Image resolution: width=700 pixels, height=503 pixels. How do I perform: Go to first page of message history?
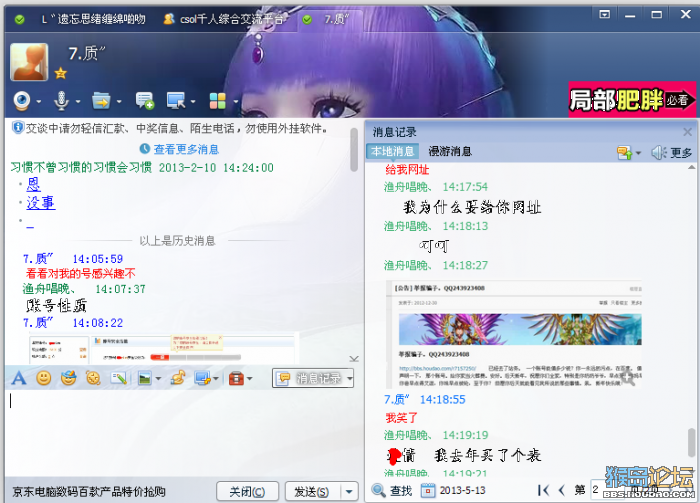pos(543,491)
